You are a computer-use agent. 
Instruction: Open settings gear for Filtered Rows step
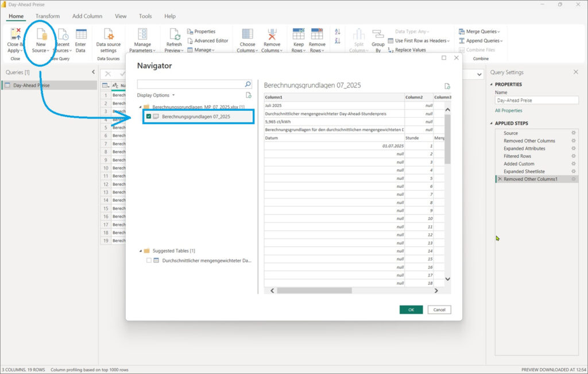coord(574,156)
